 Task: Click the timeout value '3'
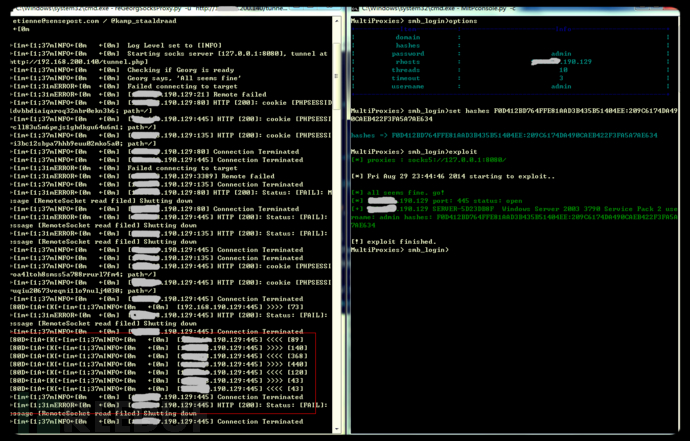point(561,78)
